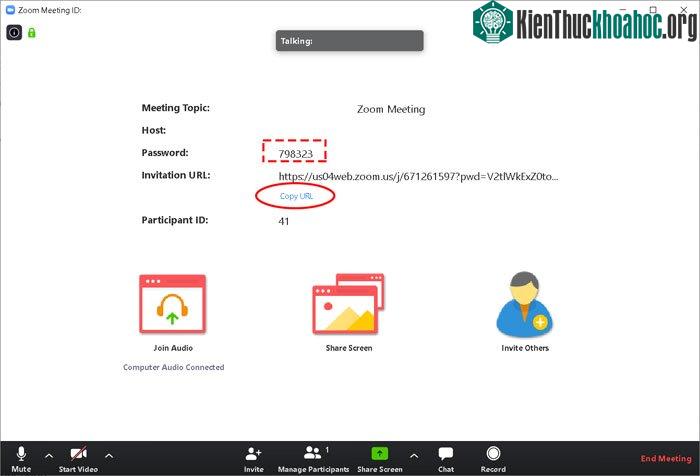Mute the microphone
Viewport: 700px width, 476px height.
pyautogui.click(x=21, y=459)
